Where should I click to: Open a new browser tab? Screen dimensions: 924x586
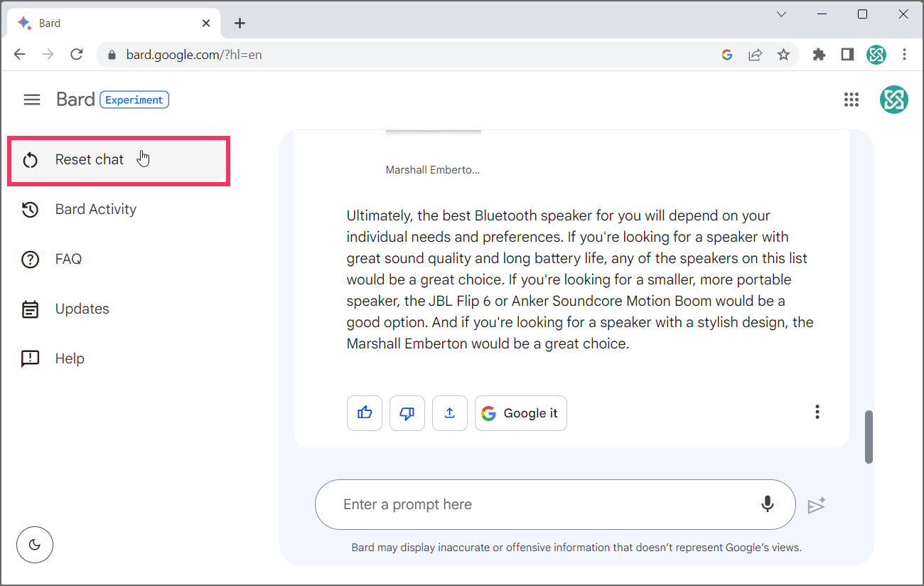coord(240,23)
